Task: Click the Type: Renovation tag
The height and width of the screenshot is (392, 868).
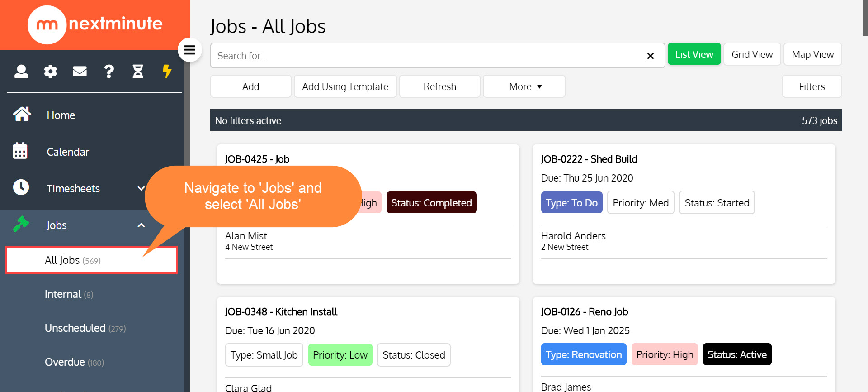Action: pyautogui.click(x=584, y=354)
